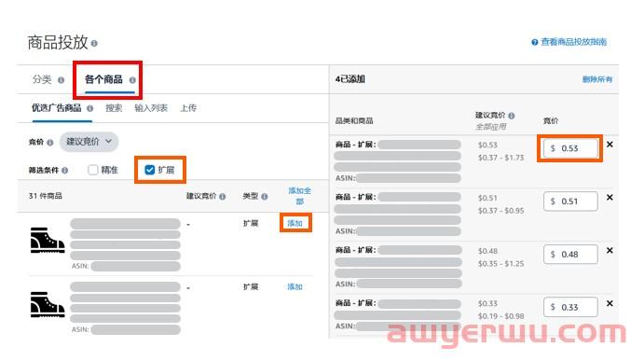Select the 各个商品 tab

103,79
